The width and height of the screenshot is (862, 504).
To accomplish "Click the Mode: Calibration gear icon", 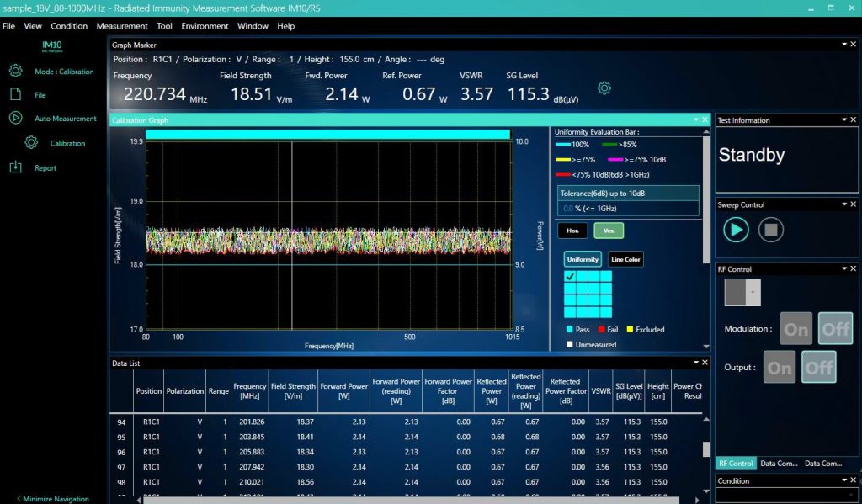I will coord(15,72).
